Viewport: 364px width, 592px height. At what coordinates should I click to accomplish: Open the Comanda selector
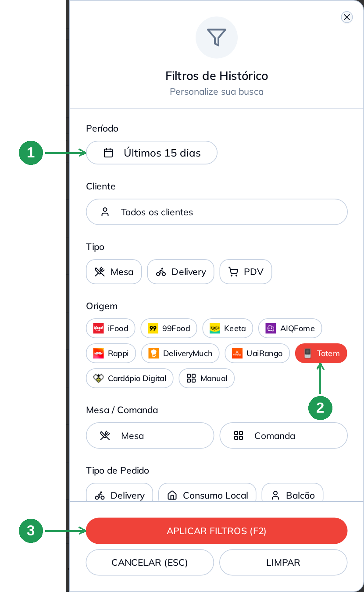(x=283, y=435)
